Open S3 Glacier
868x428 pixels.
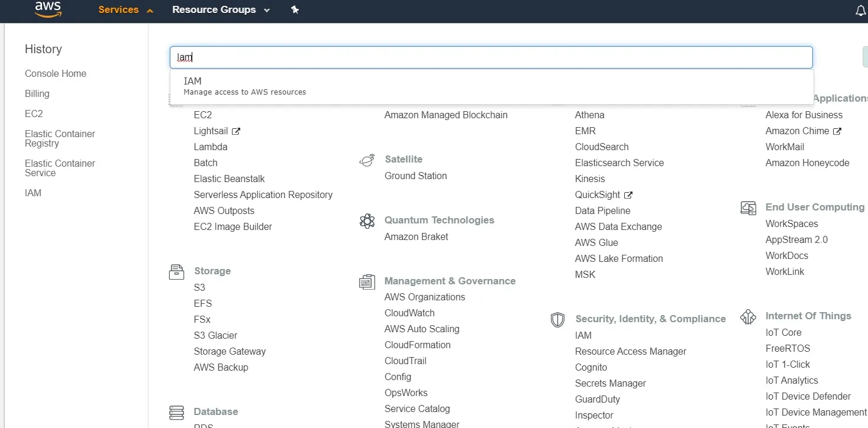click(x=216, y=335)
